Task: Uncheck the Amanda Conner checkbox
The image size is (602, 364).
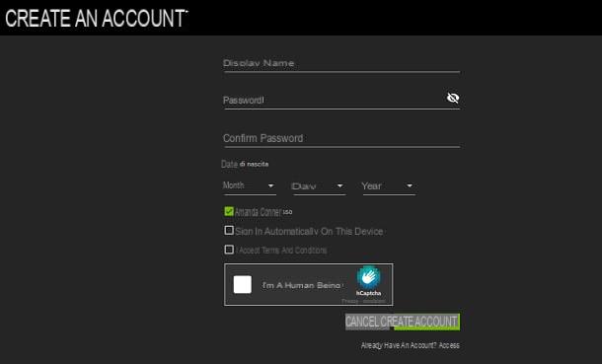Action: pos(229,211)
